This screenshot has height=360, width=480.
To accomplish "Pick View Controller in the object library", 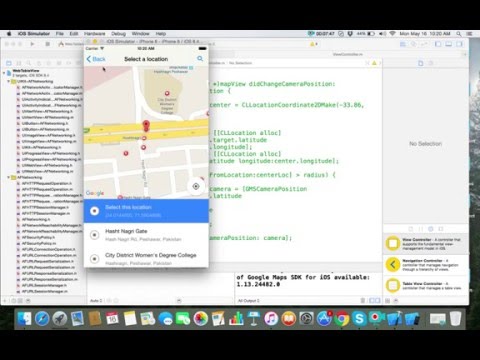I will pos(426,244).
